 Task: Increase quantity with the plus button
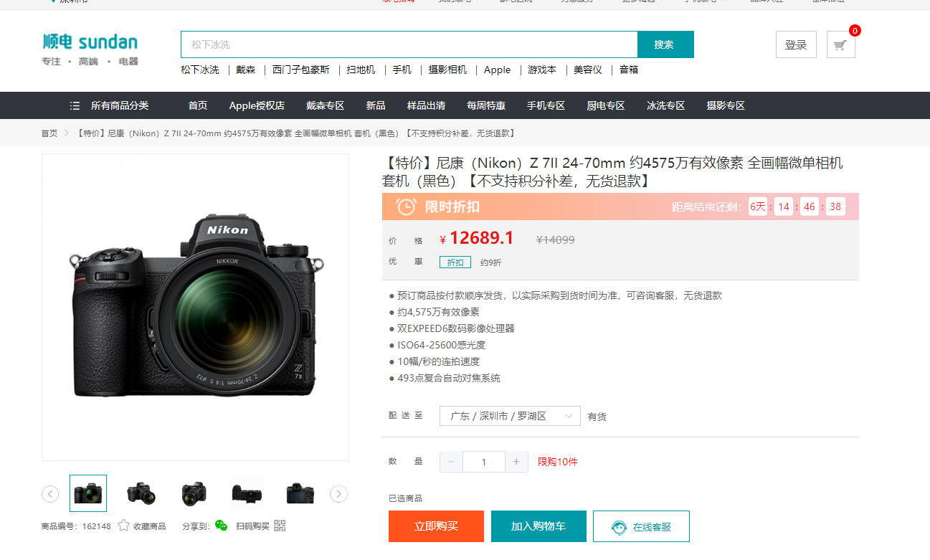click(516, 462)
